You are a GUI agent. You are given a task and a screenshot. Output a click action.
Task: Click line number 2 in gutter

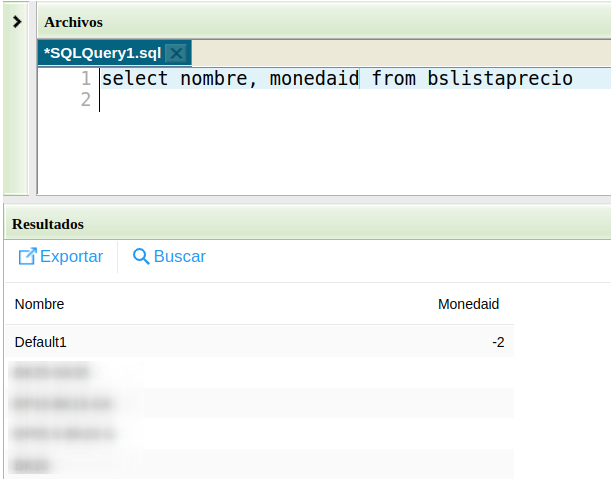pos(86,99)
